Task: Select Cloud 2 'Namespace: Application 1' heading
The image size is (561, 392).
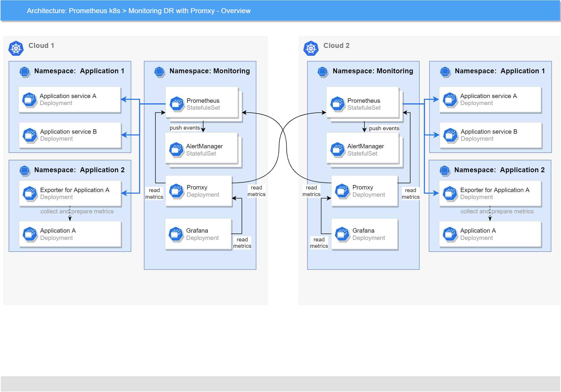Action: pos(500,71)
